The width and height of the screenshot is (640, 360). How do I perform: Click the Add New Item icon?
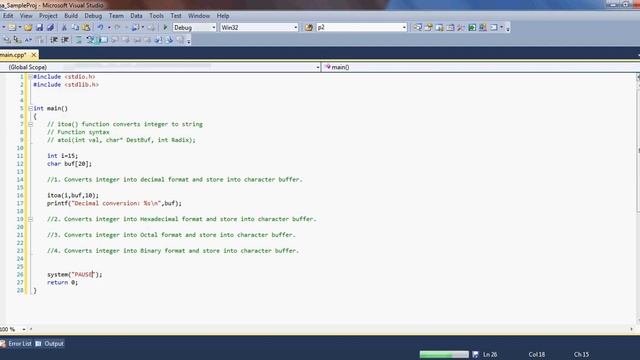point(12,27)
